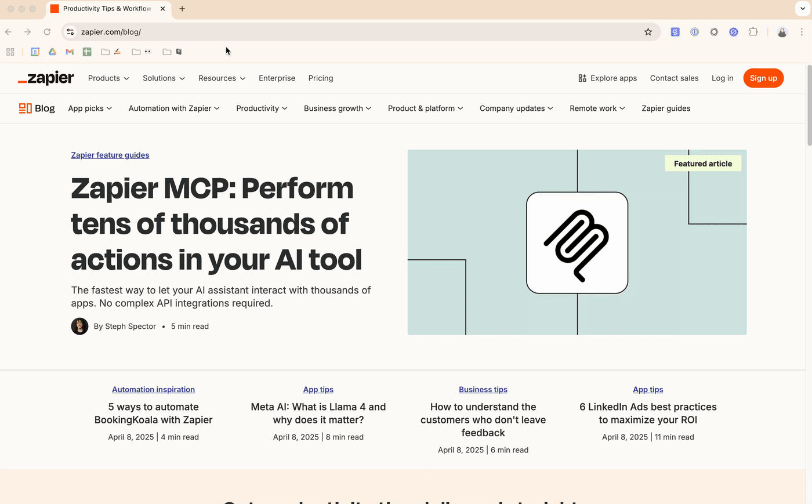Expand the Products menu
The height and width of the screenshot is (504, 812).
click(108, 78)
